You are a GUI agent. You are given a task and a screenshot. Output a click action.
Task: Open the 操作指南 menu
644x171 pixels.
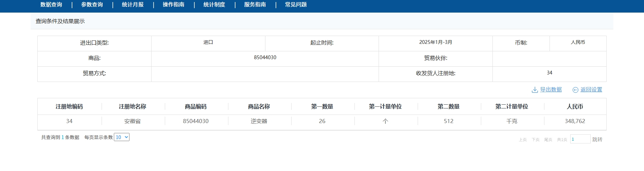click(174, 5)
